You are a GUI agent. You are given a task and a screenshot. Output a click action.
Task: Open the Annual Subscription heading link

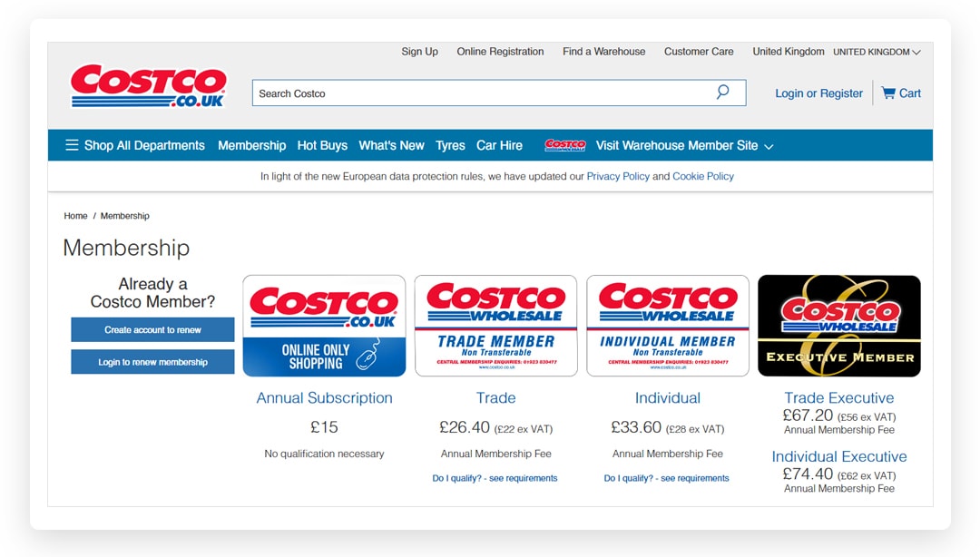pos(324,397)
